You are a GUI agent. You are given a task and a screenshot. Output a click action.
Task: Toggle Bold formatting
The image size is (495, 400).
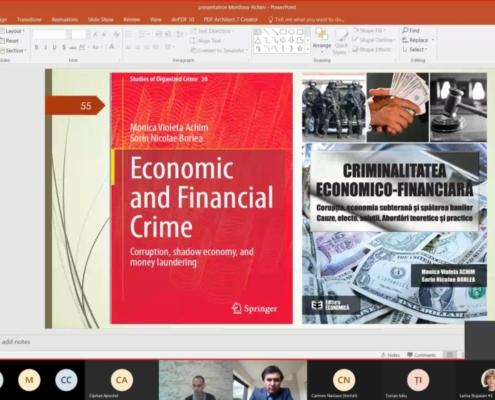pyautogui.click(x=36, y=47)
